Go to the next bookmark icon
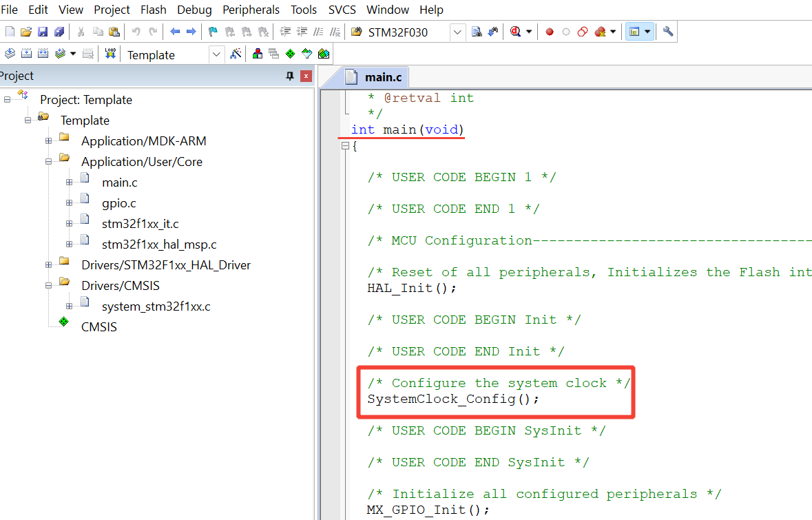The height and width of the screenshot is (520, 812). click(x=247, y=32)
